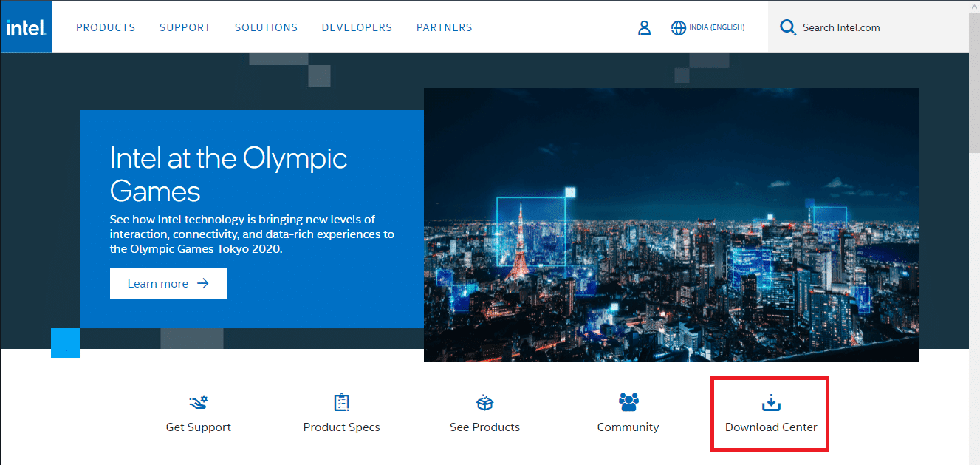
Task: Click the See Products box icon
Action: 484,403
